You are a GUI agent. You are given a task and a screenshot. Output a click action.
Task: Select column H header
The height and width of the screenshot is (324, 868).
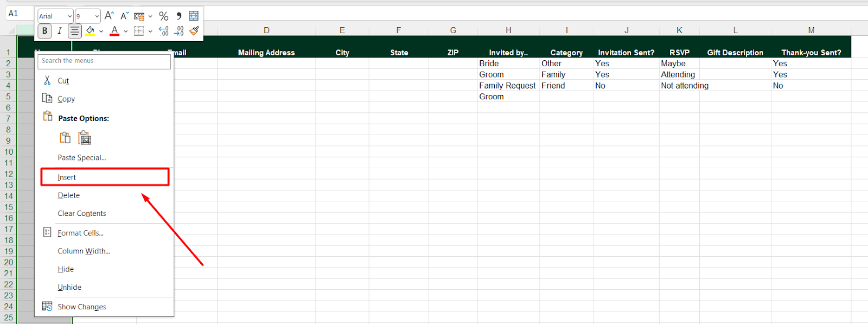508,30
